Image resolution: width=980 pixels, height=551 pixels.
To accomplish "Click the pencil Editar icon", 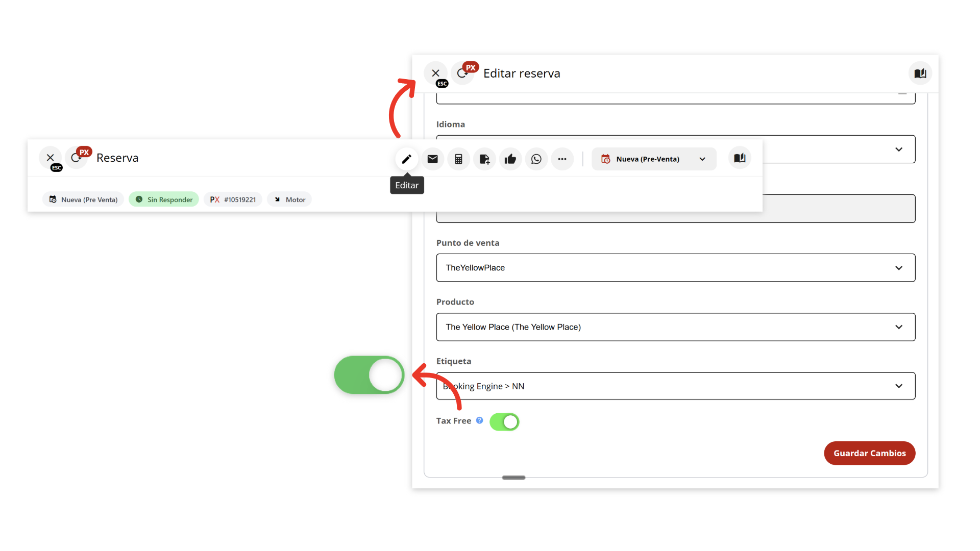I will tap(406, 159).
